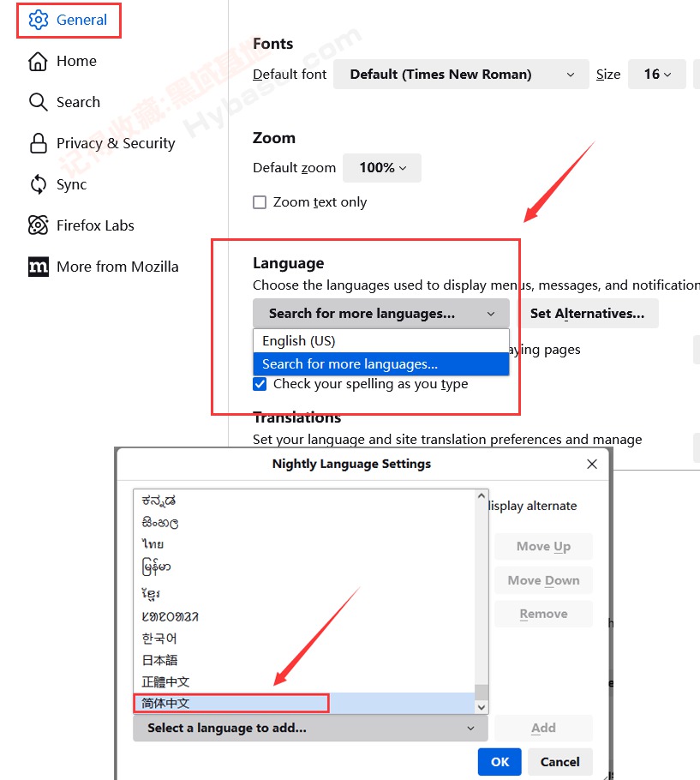Uncheck Check your spelling as you type

260,384
